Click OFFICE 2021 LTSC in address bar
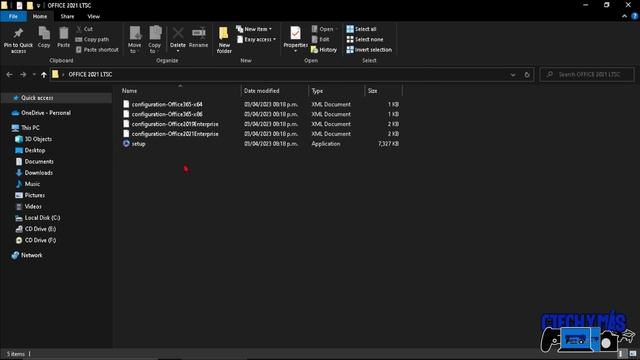Image resolution: width=640 pixels, height=360 pixels. point(90,74)
